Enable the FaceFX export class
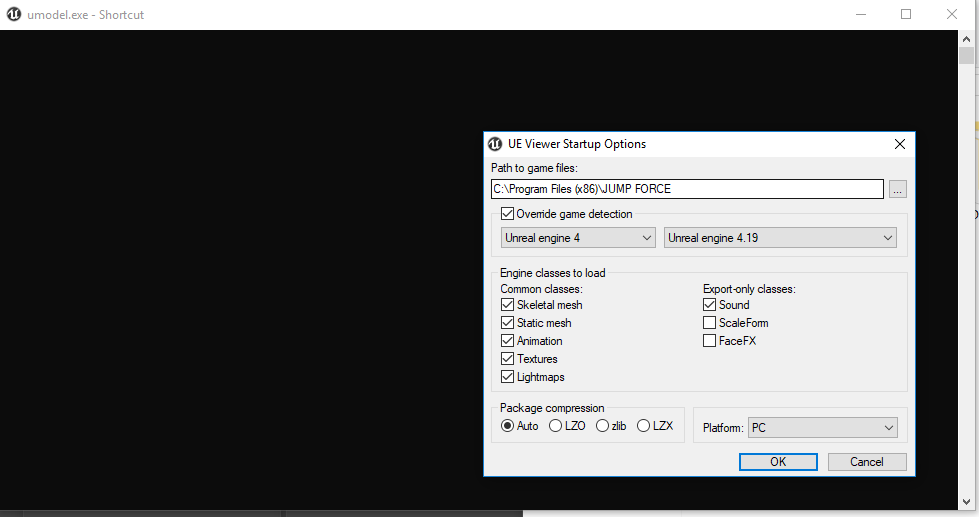The height and width of the screenshot is (517, 979). [709, 341]
